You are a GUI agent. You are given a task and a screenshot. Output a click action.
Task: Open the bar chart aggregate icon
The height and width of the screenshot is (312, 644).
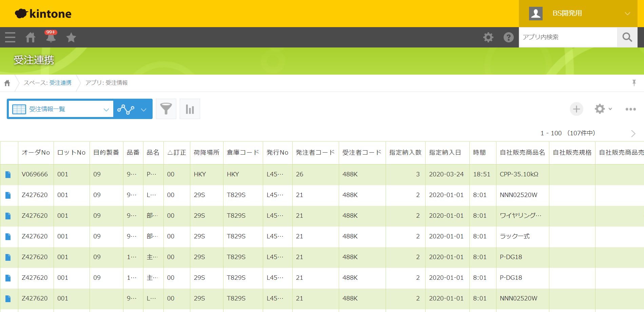pyautogui.click(x=190, y=109)
